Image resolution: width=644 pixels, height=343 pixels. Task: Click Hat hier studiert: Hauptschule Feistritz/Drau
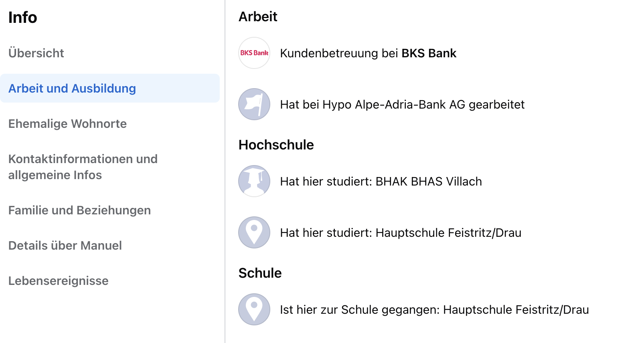coord(401,233)
